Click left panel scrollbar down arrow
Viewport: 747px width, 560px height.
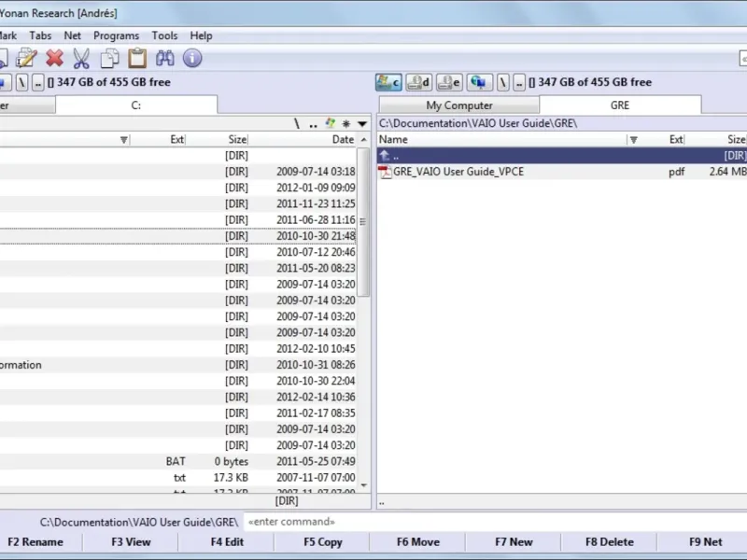click(x=364, y=485)
